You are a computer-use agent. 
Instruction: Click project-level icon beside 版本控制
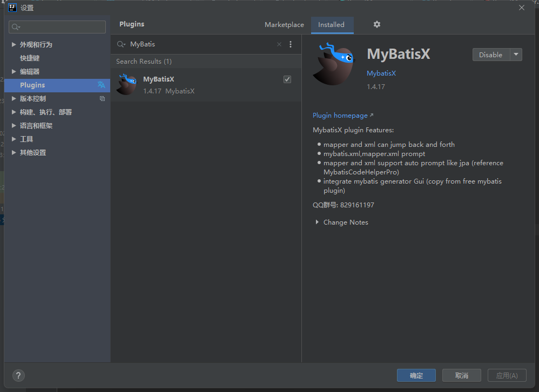point(102,99)
